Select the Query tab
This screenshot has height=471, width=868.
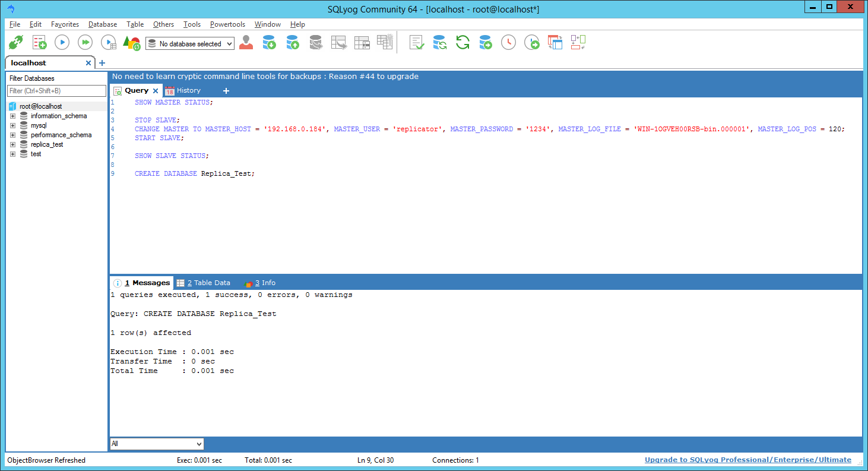[136, 90]
